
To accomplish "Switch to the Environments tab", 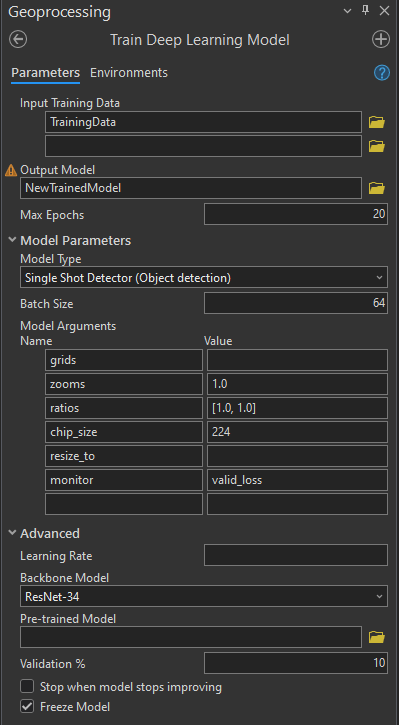I will [x=129, y=73].
